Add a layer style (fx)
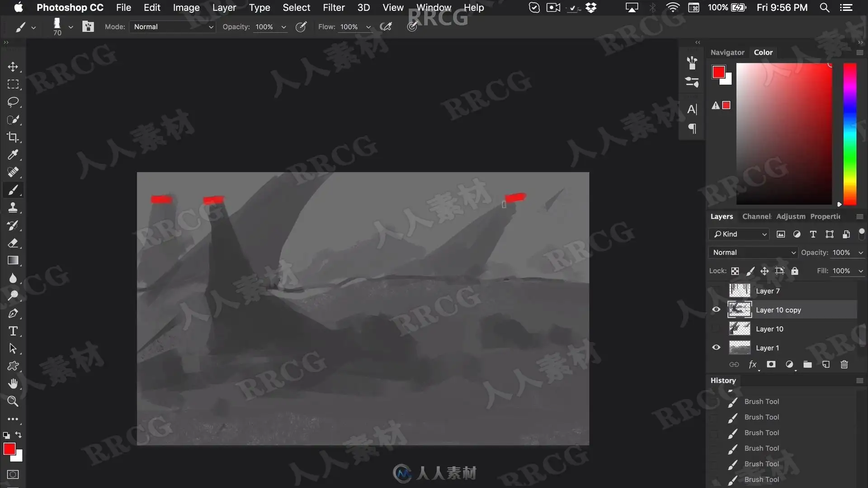The width and height of the screenshot is (868, 488). tap(753, 364)
